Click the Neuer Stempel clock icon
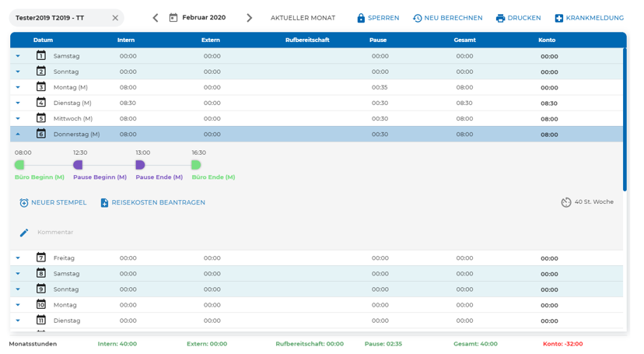 (24, 203)
